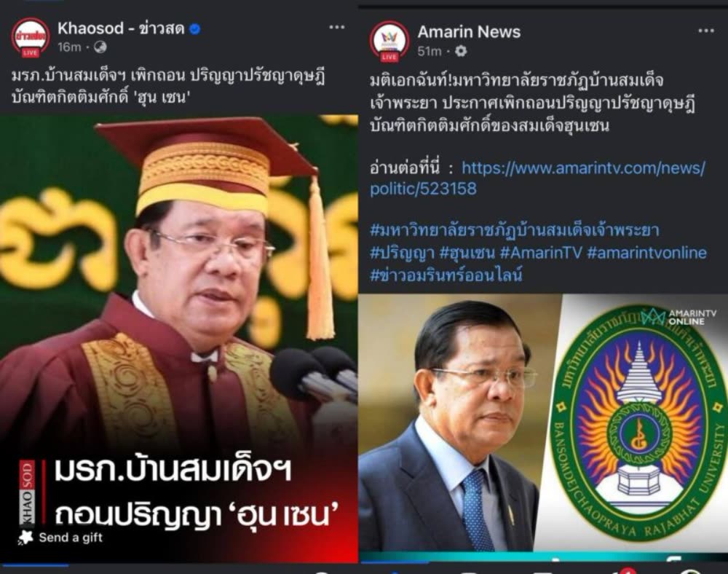This screenshot has height=574, width=728.
Task: Open Amarin News profile picture
Action: 389,42
